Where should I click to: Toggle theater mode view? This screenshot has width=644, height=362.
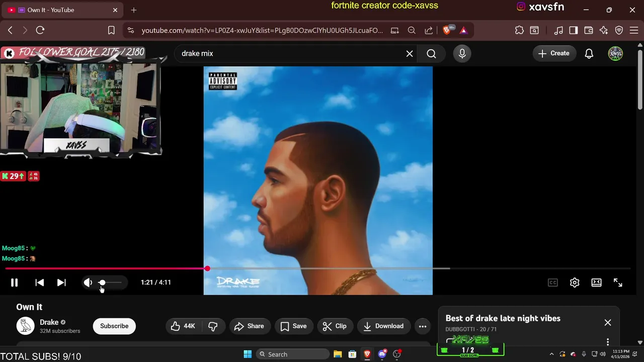(596, 283)
